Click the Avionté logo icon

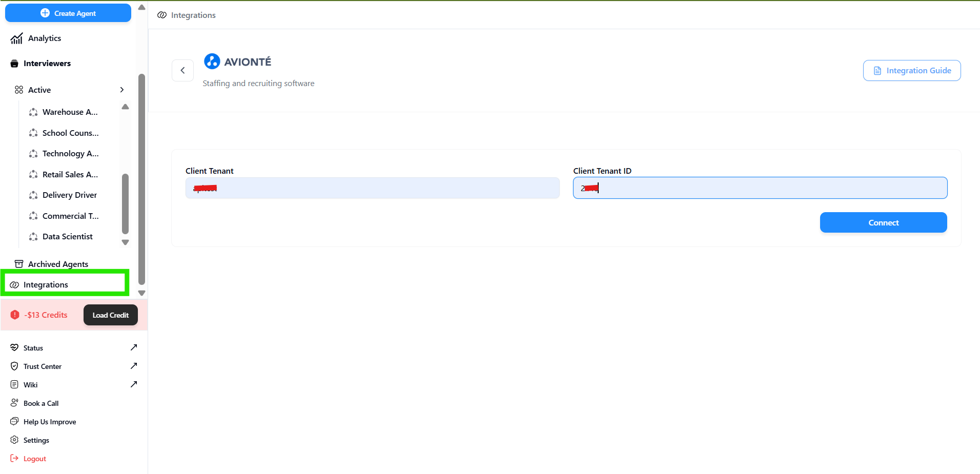pos(212,61)
